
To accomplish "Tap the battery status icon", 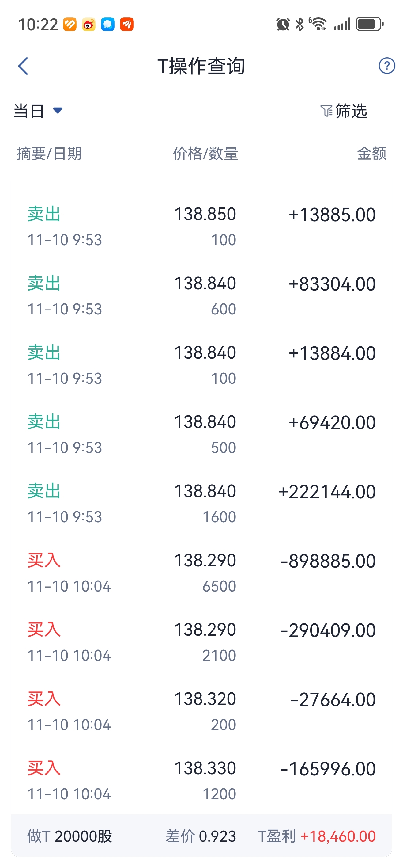I will [370, 24].
